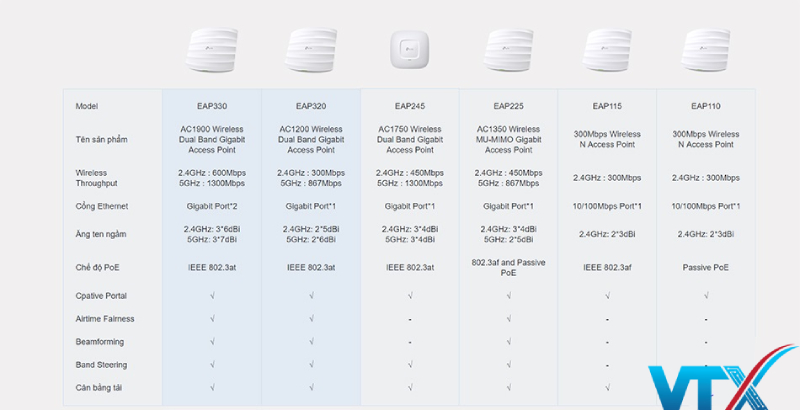Select the EAP110 model name

click(706, 106)
